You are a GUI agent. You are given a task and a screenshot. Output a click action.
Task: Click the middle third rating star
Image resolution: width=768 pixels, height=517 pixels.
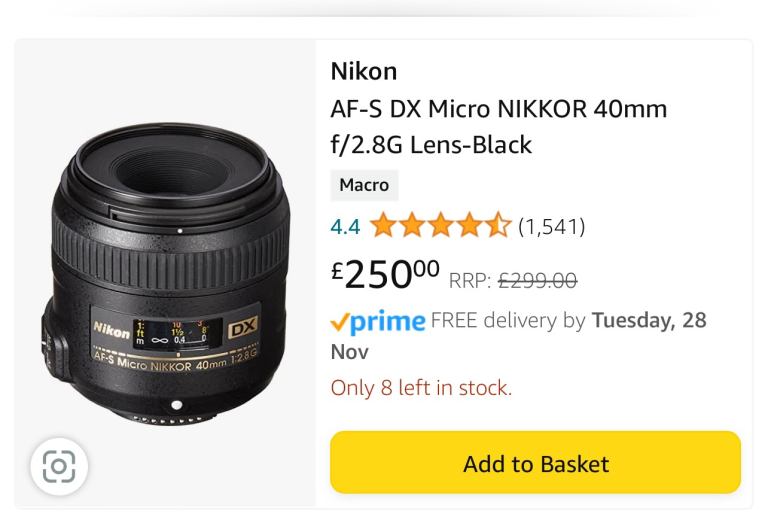tap(440, 227)
